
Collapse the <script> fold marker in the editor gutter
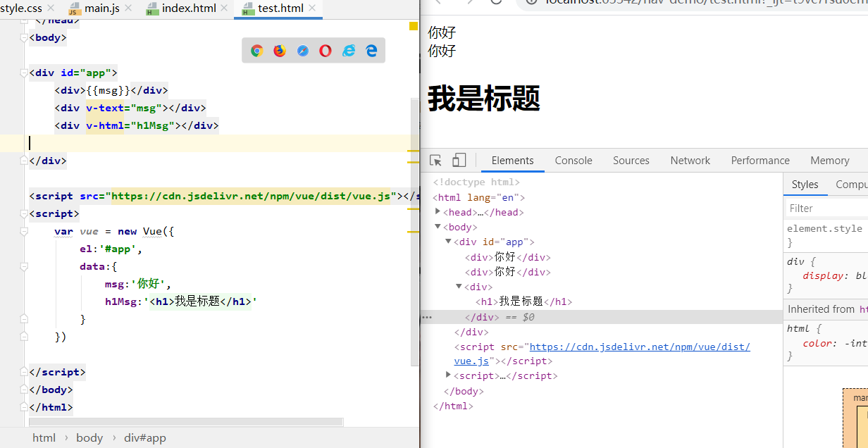[x=24, y=214]
